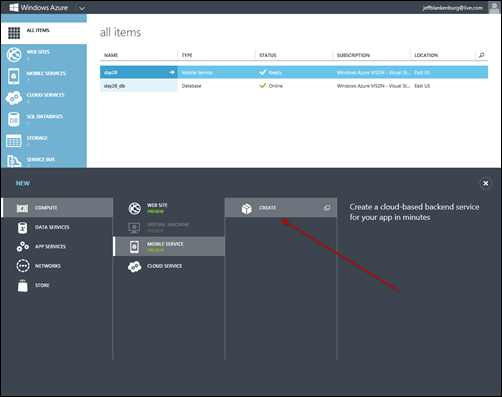
Task: Click the Create package box icon
Action: point(247,209)
